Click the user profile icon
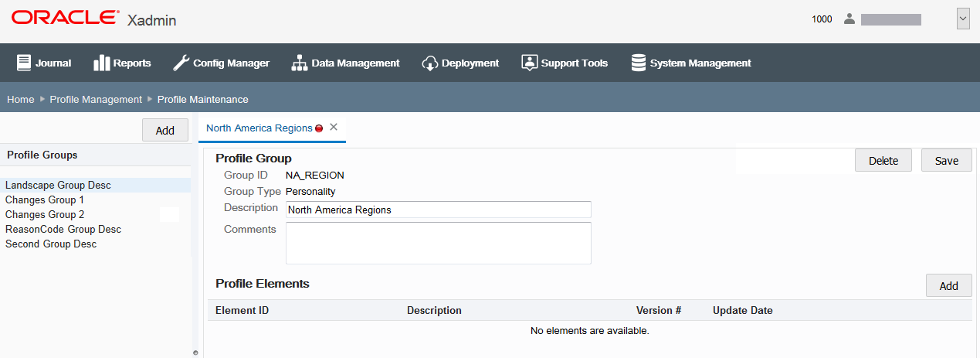Screen dimensions: 980x358 click(849, 19)
